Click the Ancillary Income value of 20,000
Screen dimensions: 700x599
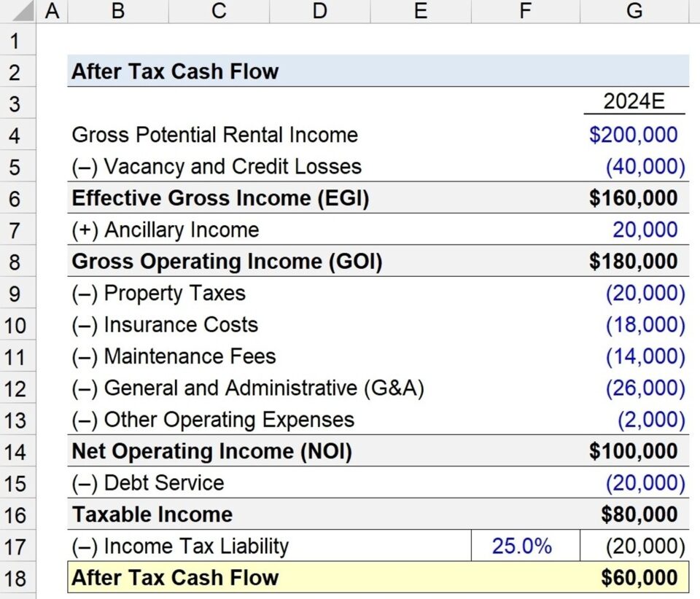(x=633, y=230)
